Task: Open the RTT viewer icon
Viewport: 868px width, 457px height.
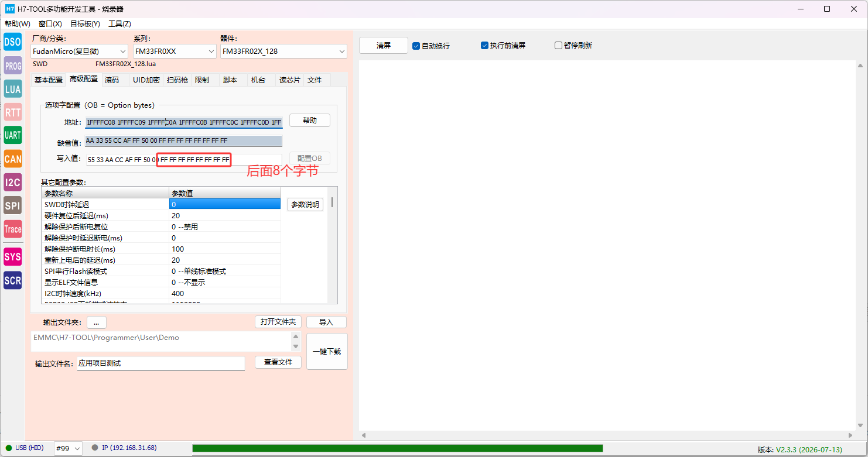Action: tap(12, 112)
